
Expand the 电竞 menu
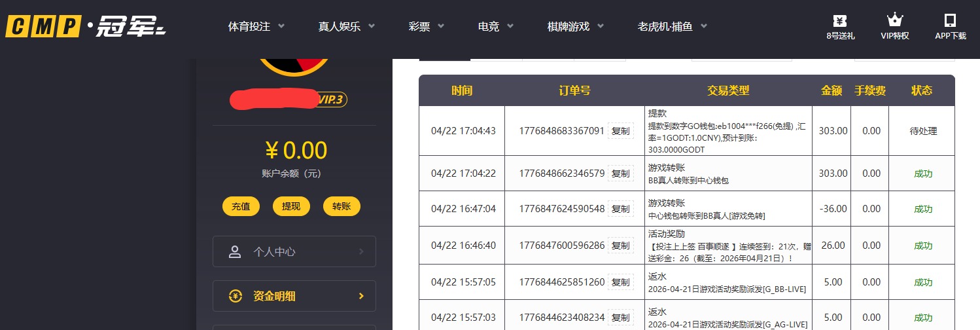click(497, 27)
